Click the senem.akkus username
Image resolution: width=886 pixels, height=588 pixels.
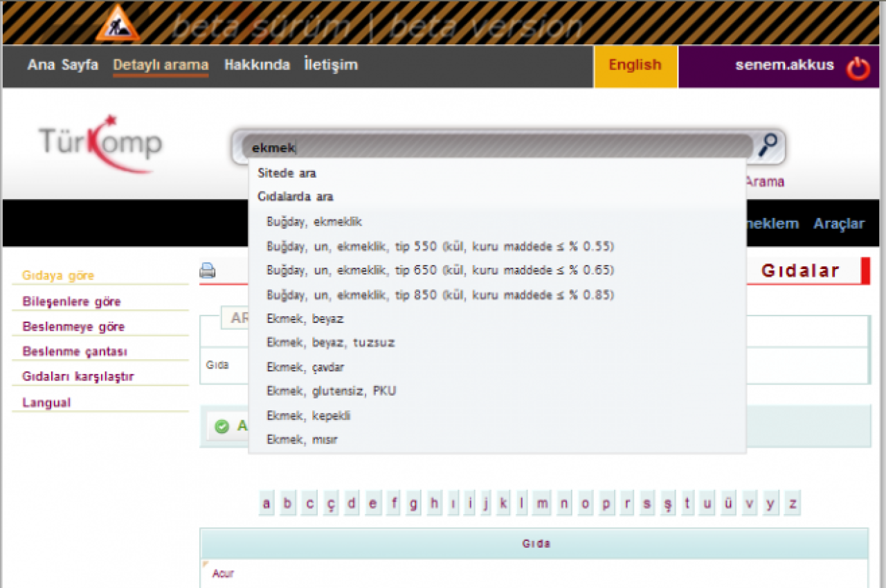(x=784, y=65)
